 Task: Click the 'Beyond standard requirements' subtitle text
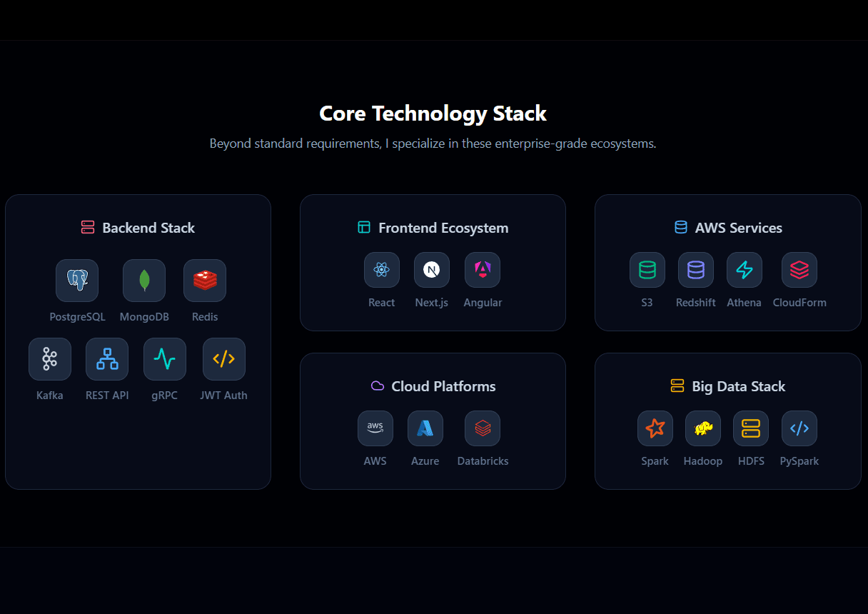[433, 144]
